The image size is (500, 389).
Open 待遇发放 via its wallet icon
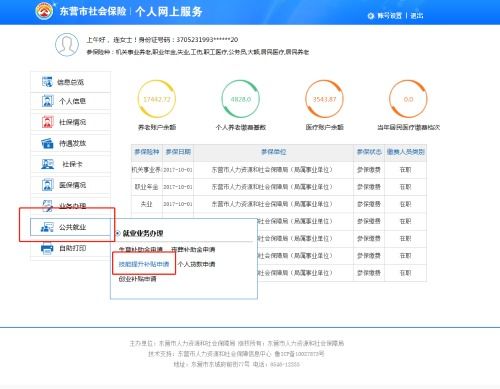click(47, 143)
